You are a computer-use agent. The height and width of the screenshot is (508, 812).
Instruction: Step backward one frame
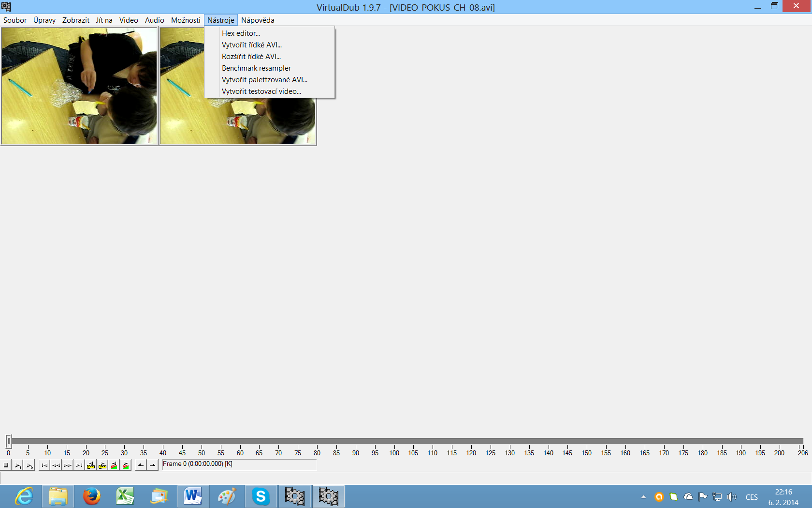[x=56, y=465]
